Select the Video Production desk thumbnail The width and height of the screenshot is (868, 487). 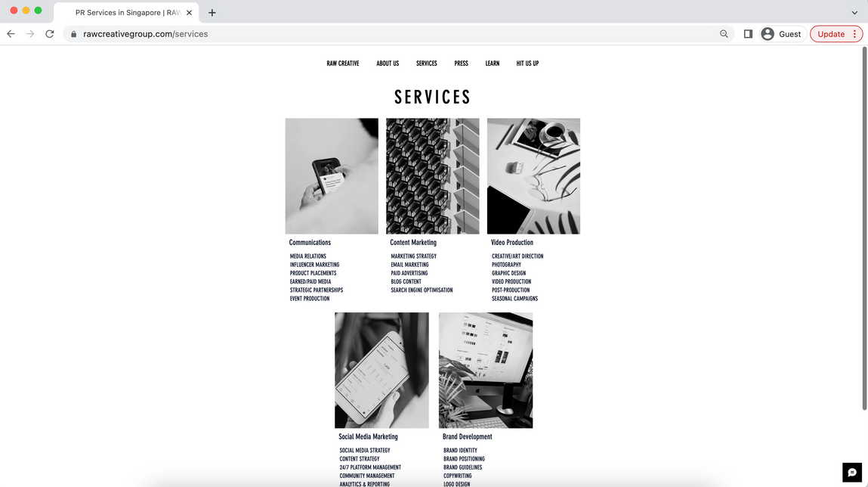click(533, 176)
